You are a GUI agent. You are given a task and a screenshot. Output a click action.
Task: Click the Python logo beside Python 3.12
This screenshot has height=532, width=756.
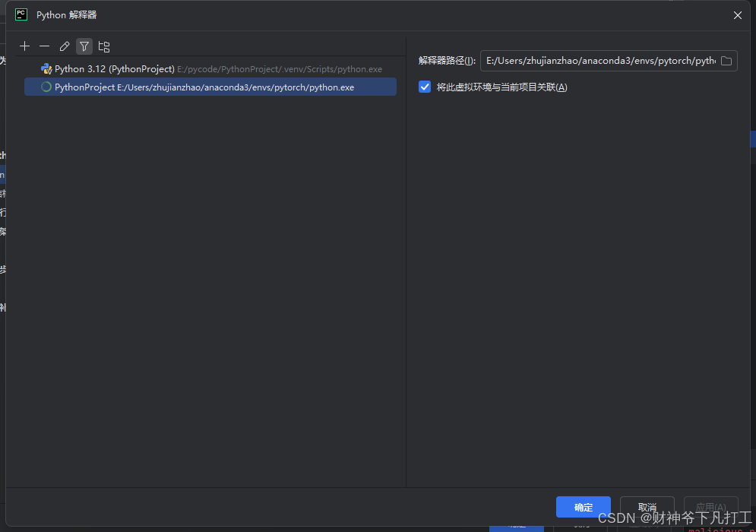(x=46, y=68)
